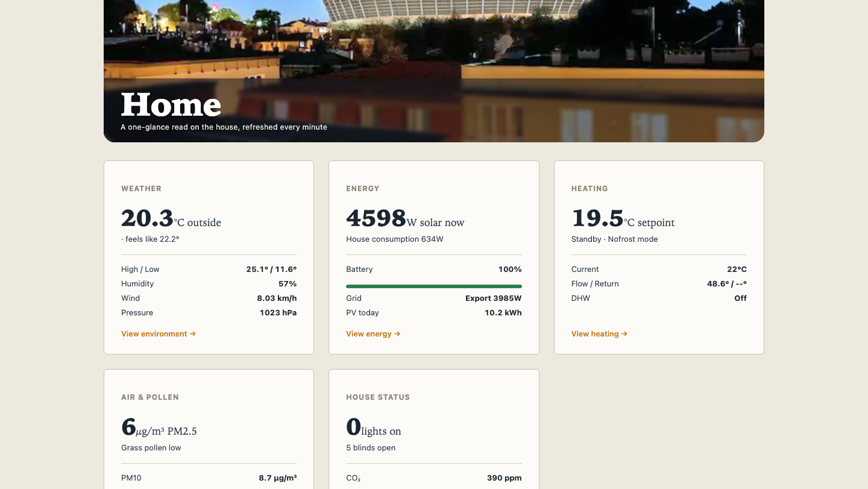Screen dimensions: 868x489
Task: Select the 8.03 km/h wind value
Action: coord(277,298)
